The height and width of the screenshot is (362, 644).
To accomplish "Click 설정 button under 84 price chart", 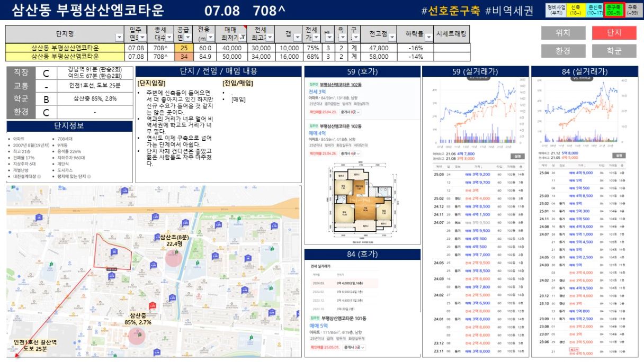I will (618, 156).
